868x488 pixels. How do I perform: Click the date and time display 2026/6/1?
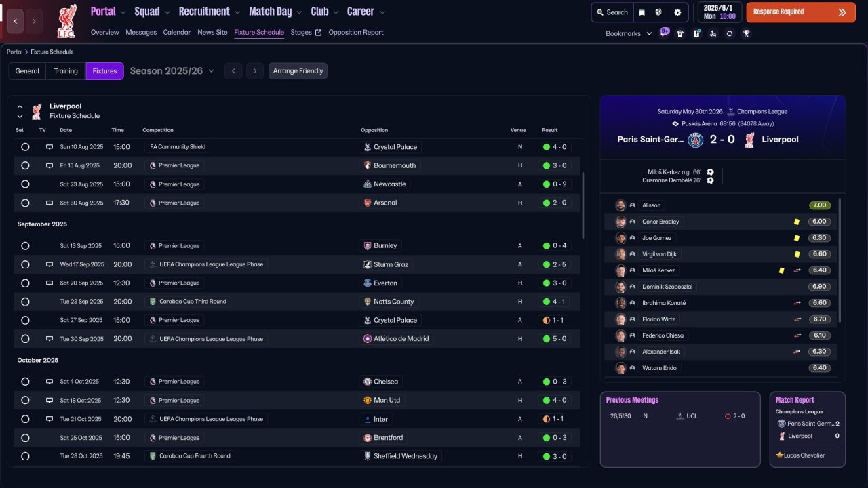[719, 12]
